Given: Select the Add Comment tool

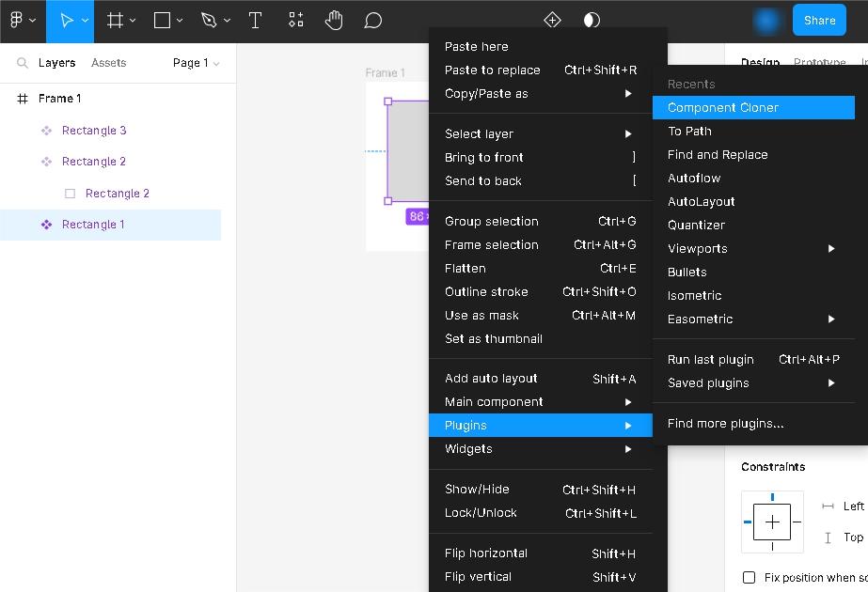Looking at the screenshot, I should [x=373, y=20].
